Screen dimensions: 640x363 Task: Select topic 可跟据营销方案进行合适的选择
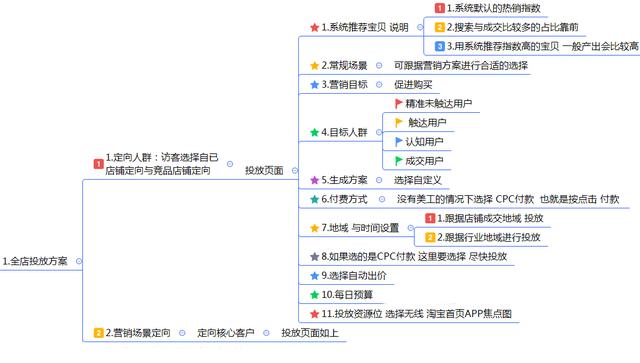tap(461, 65)
